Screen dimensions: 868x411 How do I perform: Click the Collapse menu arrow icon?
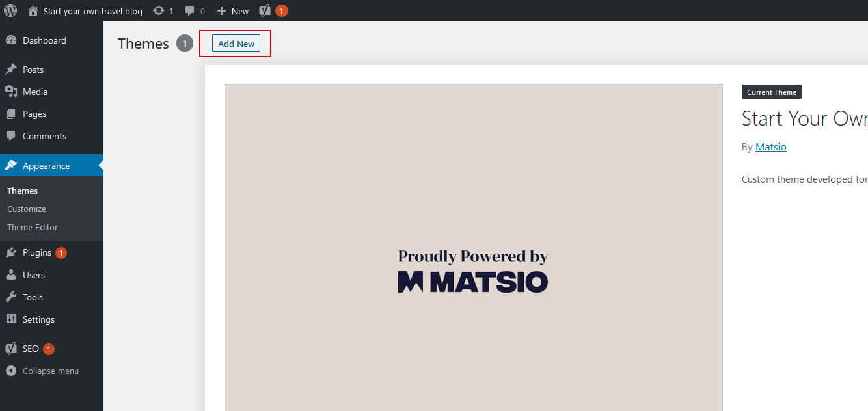click(11, 371)
